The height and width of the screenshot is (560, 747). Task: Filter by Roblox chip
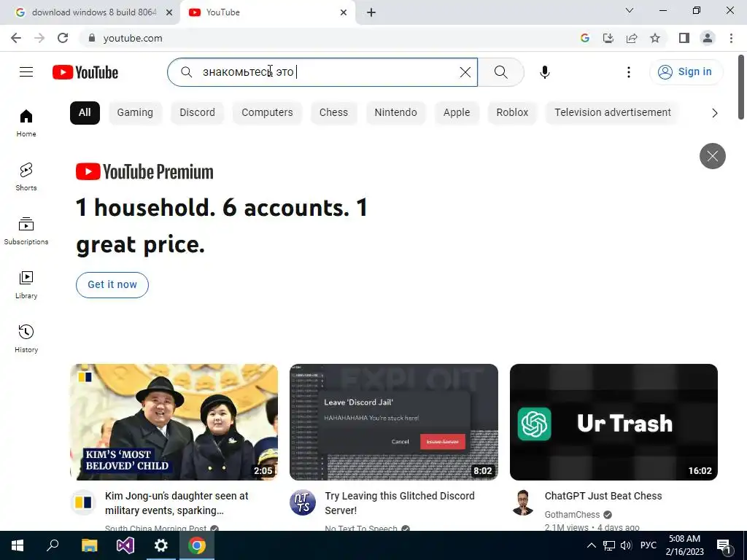512,113
